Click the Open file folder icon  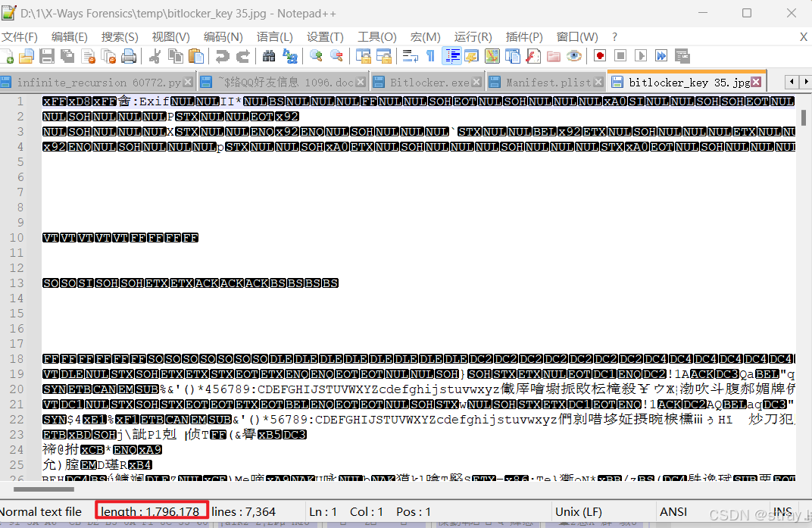coord(27,56)
